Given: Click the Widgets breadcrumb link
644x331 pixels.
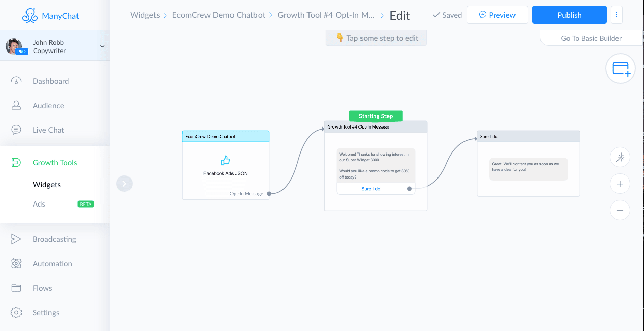Looking at the screenshot, I should (x=145, y=15).
